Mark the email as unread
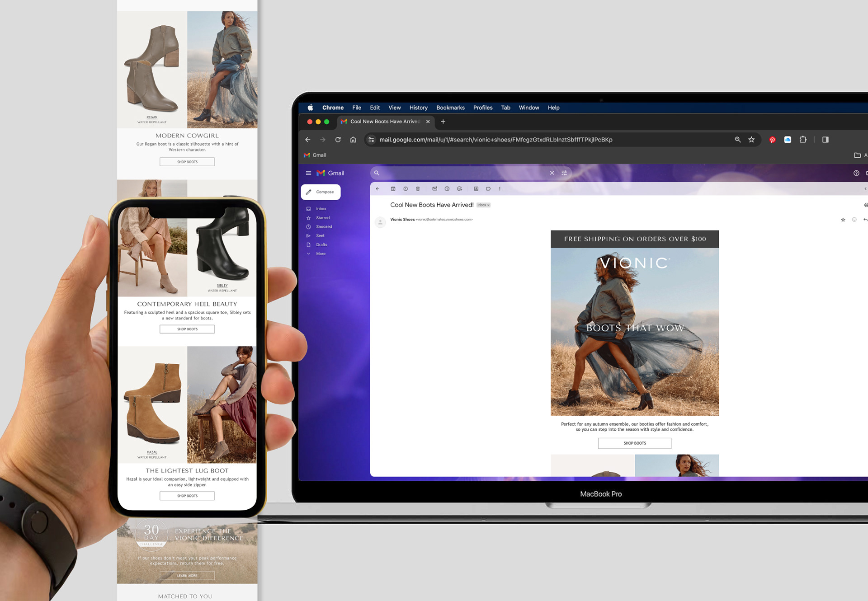The image size is (868, 601). [434, 189]
